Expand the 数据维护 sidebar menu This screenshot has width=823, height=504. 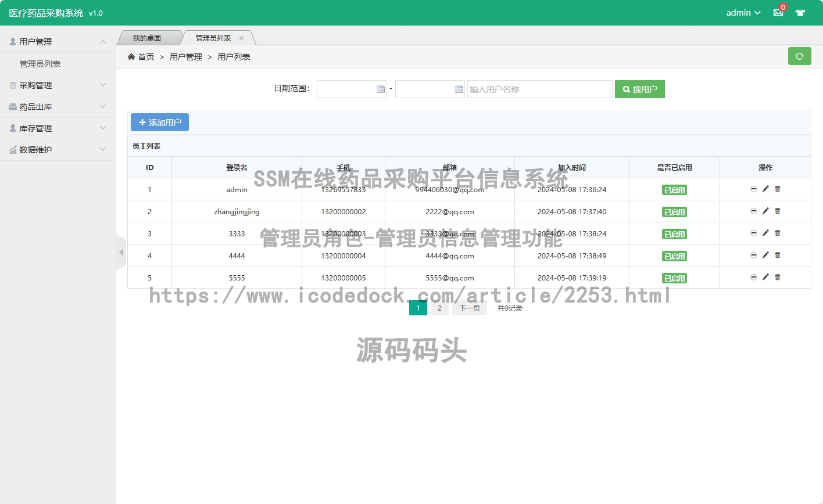(58, 150)
